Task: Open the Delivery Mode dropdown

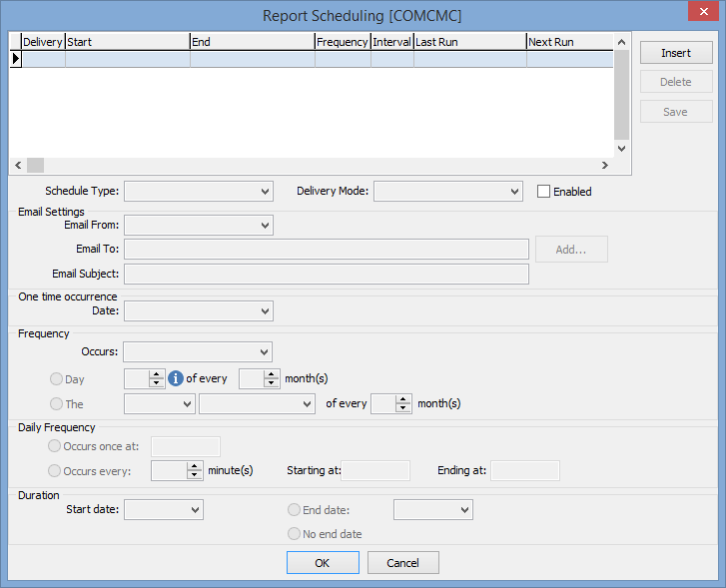Action: [x=448, y=192]
